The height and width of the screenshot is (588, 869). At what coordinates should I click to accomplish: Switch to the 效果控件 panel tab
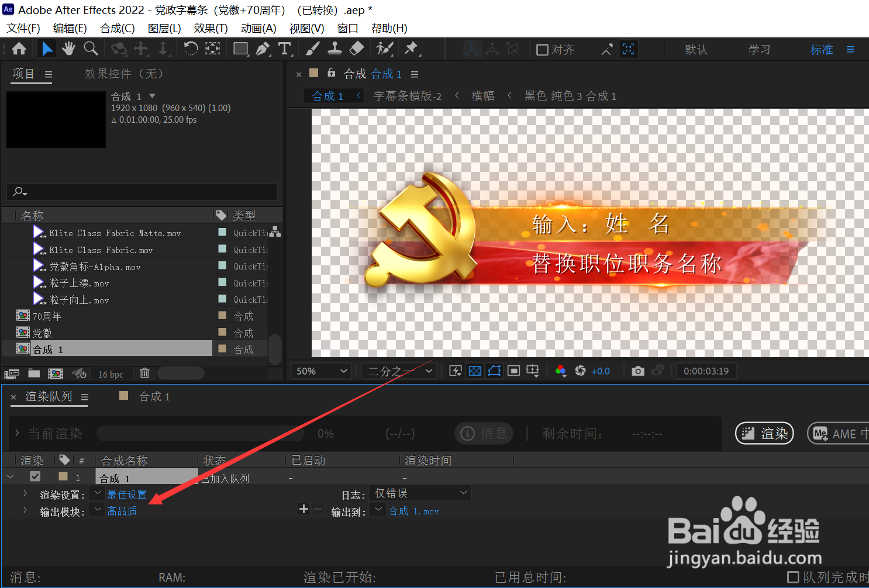click(124, 74)
